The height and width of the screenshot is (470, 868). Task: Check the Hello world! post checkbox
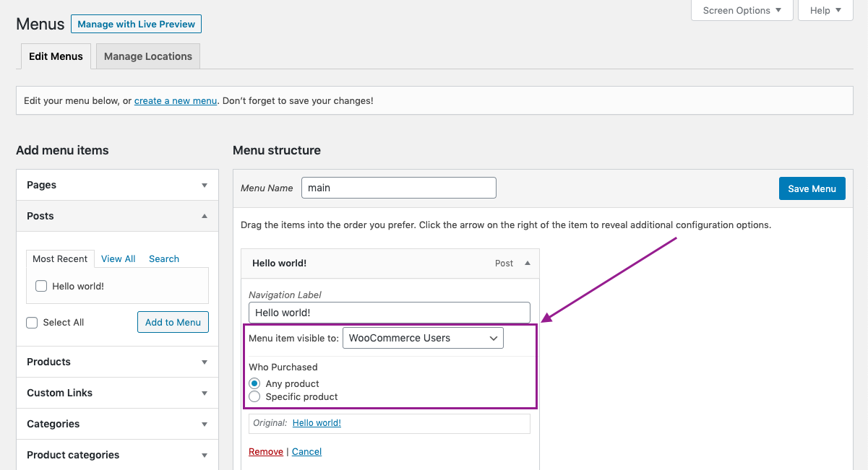pos(41,286)
